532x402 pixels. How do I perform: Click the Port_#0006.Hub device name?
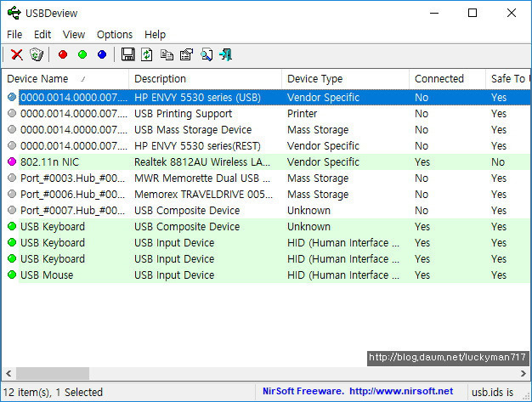point(72,194)
